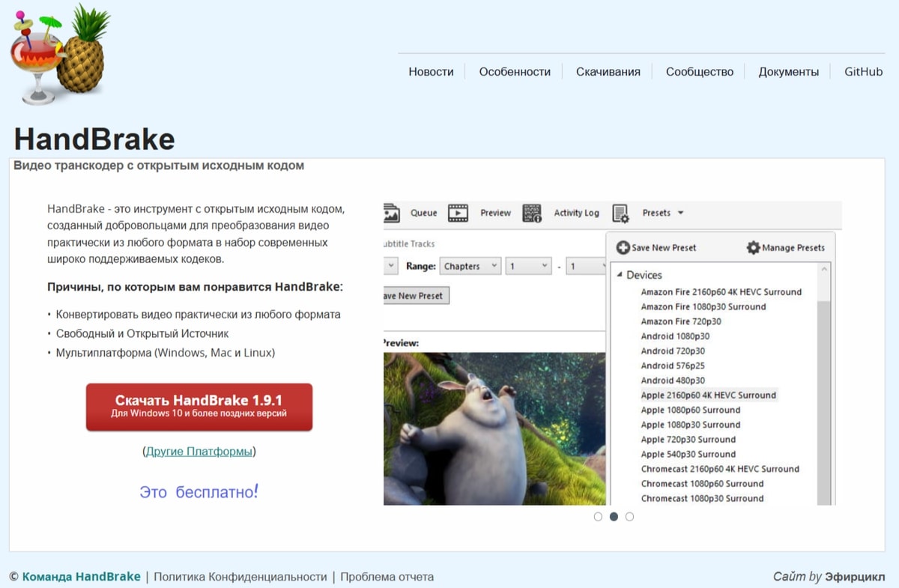The width and height of the screenshot is (899, 588).
Task: Select the Android 720p30 preset
Action: click(673, 351)
